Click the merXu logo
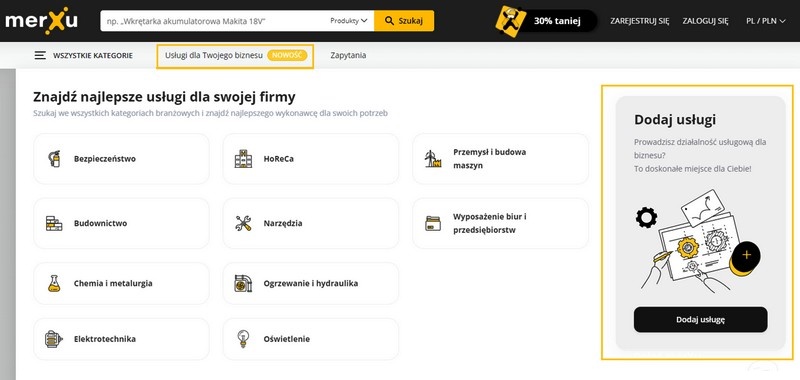Screen dimensions: 800x380 (41, 21)
